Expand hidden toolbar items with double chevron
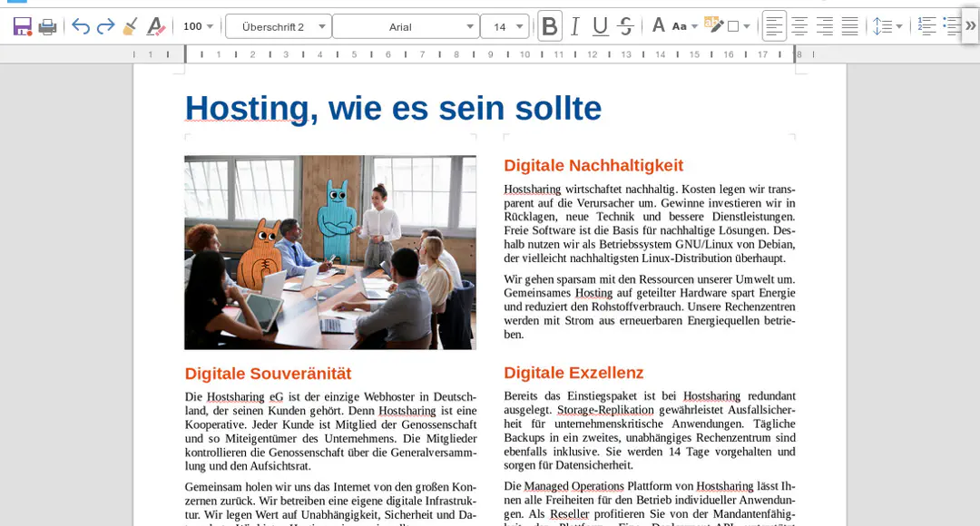Screen dimensions: 980x526 pos(970,26)
